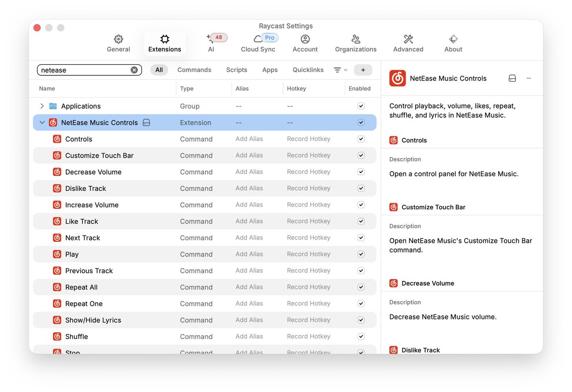Click the Applications folder icon
This screenshot has width=572, height=392.
tap(53, 106)
